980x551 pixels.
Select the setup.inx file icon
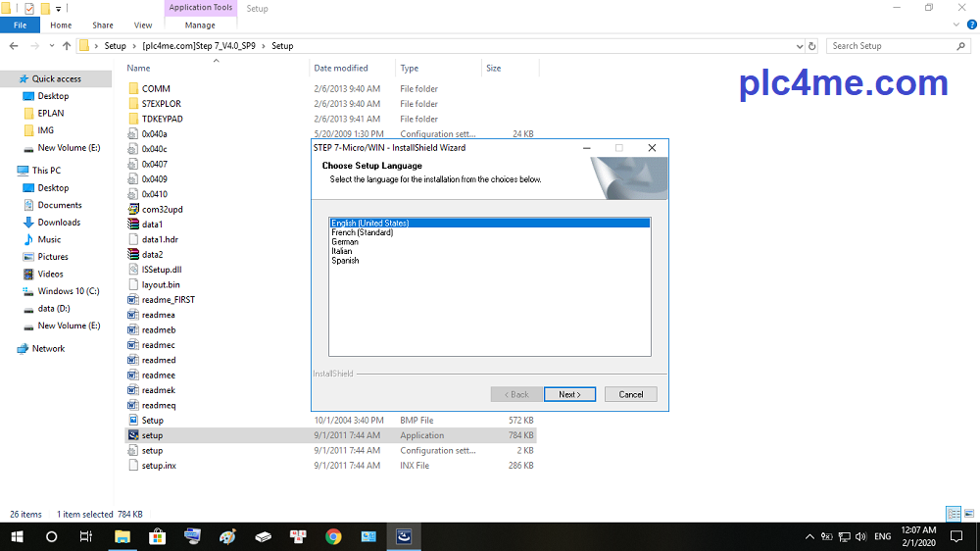[x=133, y=466]
